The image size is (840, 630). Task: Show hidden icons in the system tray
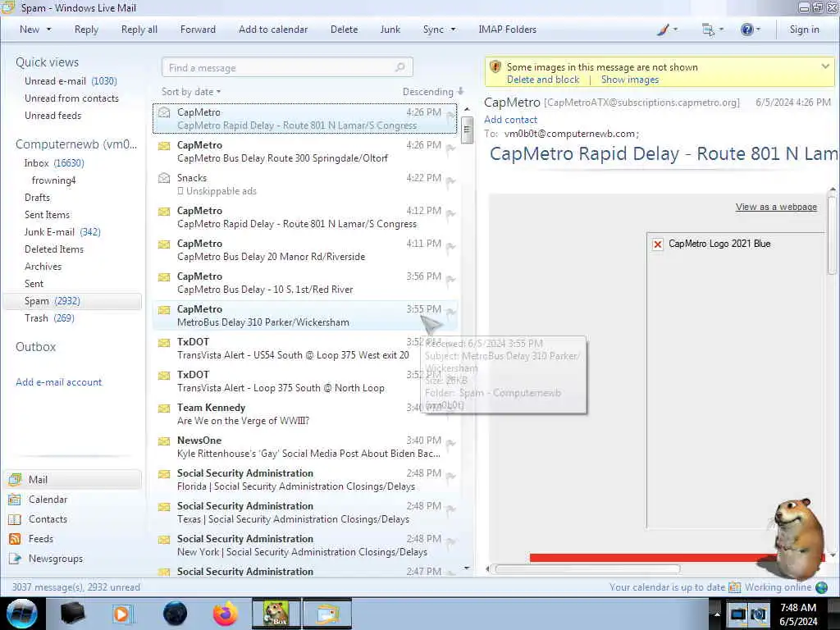click(716, 614)
